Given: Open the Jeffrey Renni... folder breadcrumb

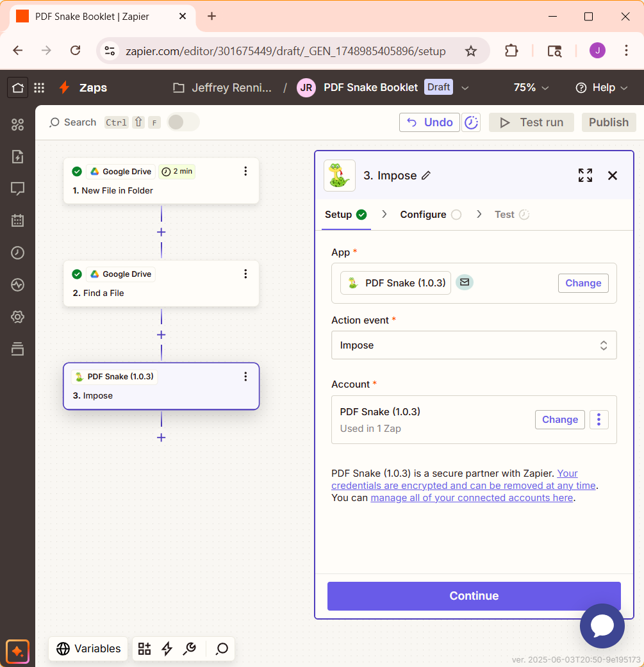Looking at the screenshot, I should pos(222,88).
